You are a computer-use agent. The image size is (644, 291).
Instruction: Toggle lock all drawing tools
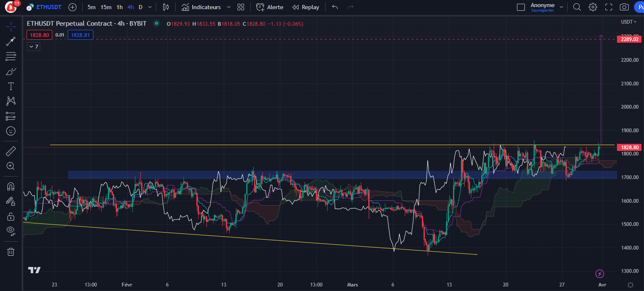[11, 216]
